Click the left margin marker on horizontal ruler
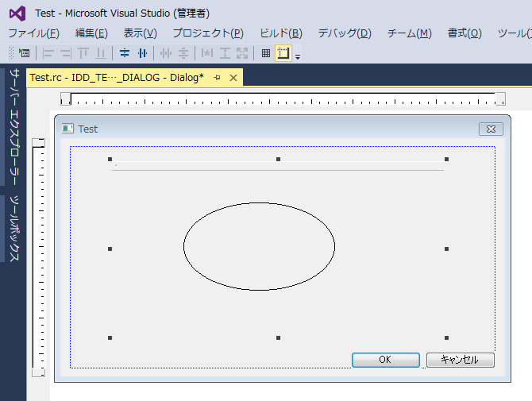Viewport: 532px width, 401px height. (65, 98)
